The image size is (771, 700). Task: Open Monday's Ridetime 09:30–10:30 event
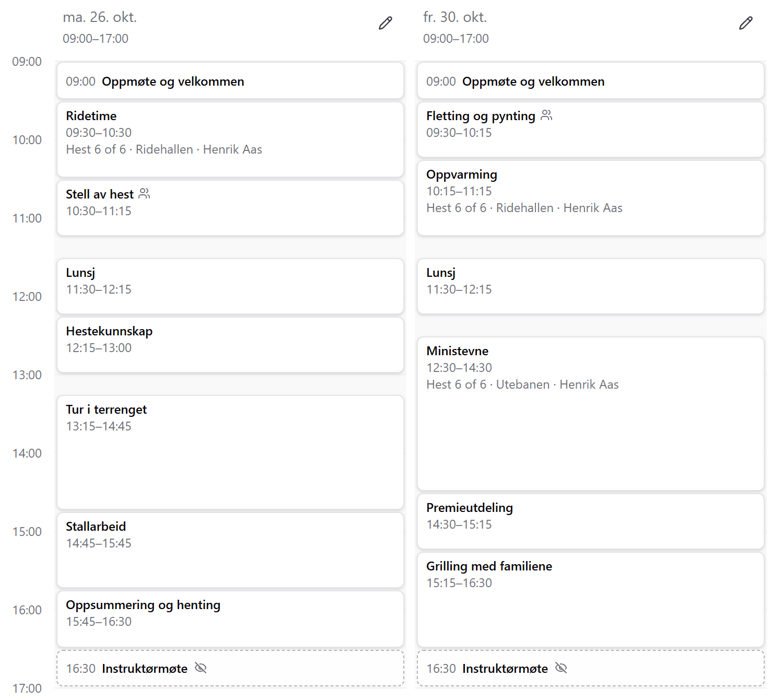click(230, 139)
